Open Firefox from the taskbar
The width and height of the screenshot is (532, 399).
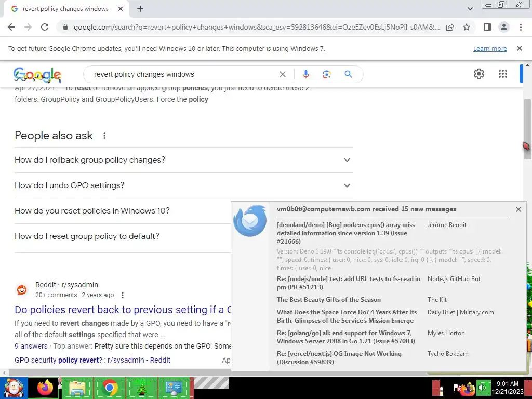[46, 388]
